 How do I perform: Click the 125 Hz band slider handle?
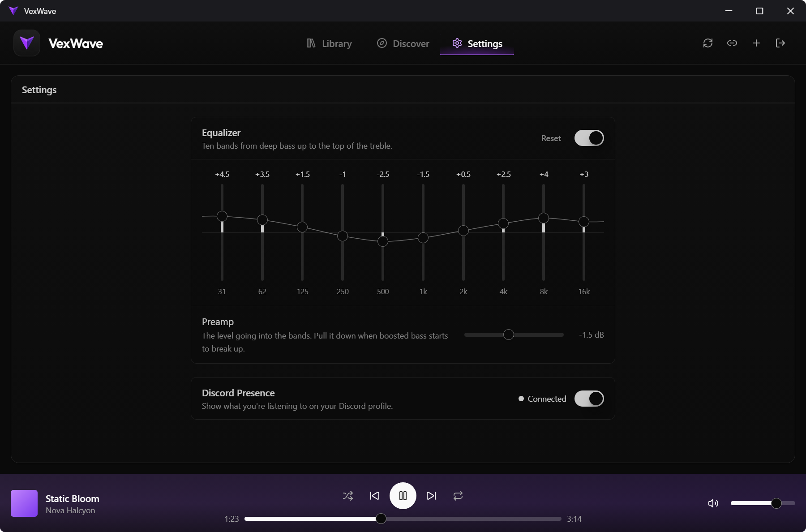pos(302,227)
